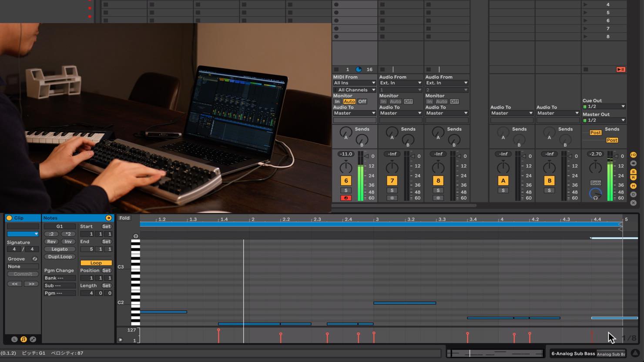Launch scene 8 with its triangle
Image resolution: width=644 pixels, height=362 pixels.
pyautogui.click(x=586, y=37)
